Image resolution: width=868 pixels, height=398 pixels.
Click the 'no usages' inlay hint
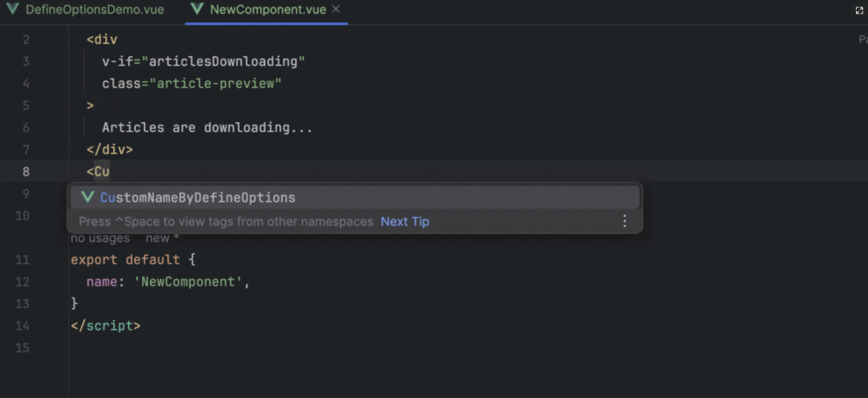point(100,239)
